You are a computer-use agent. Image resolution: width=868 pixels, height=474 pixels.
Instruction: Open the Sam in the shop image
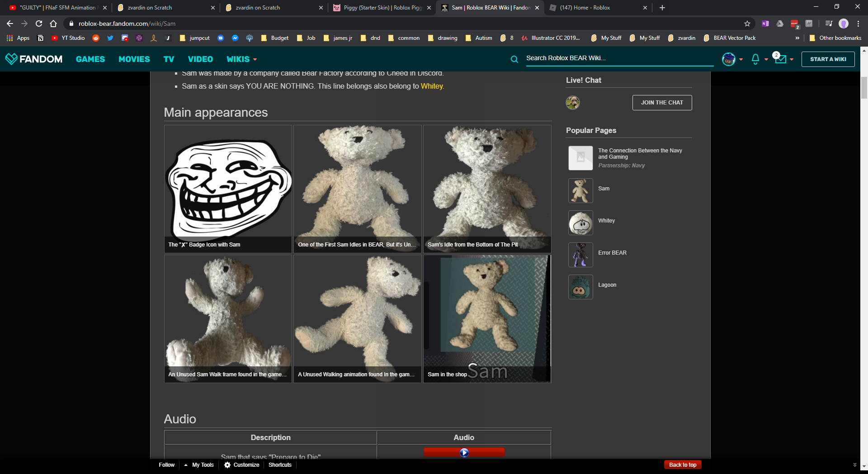tap(487, 318)
